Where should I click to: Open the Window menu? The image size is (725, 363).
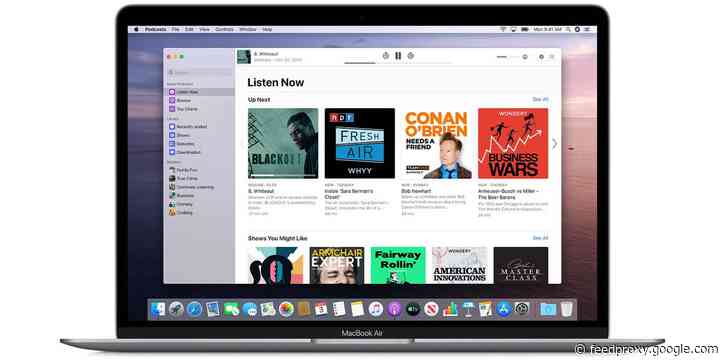(x=248, y=29)
